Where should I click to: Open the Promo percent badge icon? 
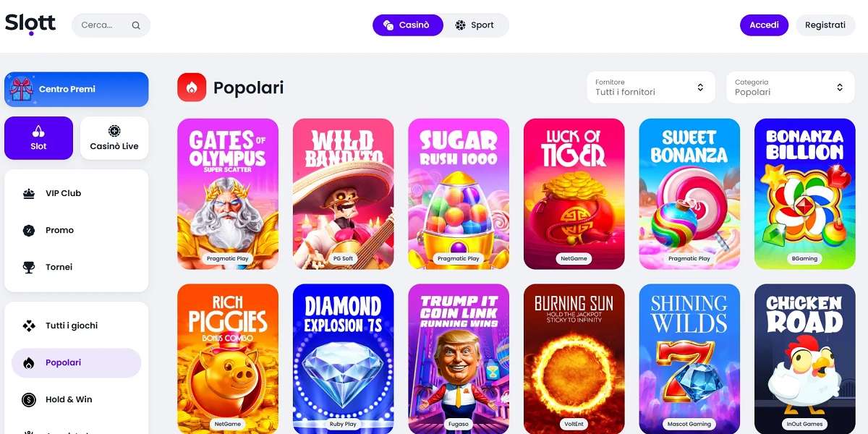click(x=29, y=230)
